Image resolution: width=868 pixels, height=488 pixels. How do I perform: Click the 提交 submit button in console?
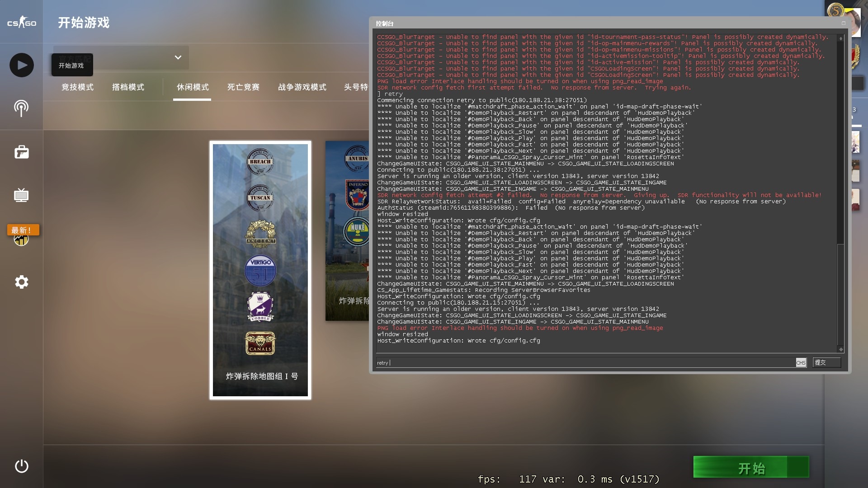pos(827,362)
